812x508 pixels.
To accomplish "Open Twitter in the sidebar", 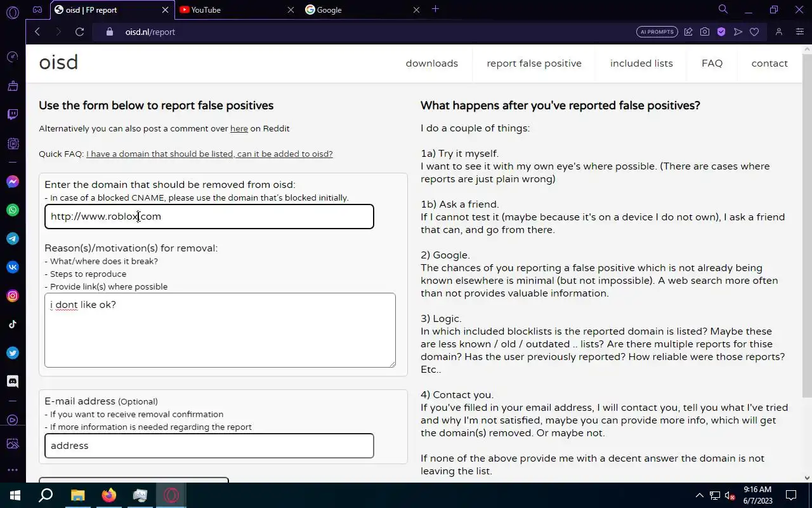I will pos(13,353).
